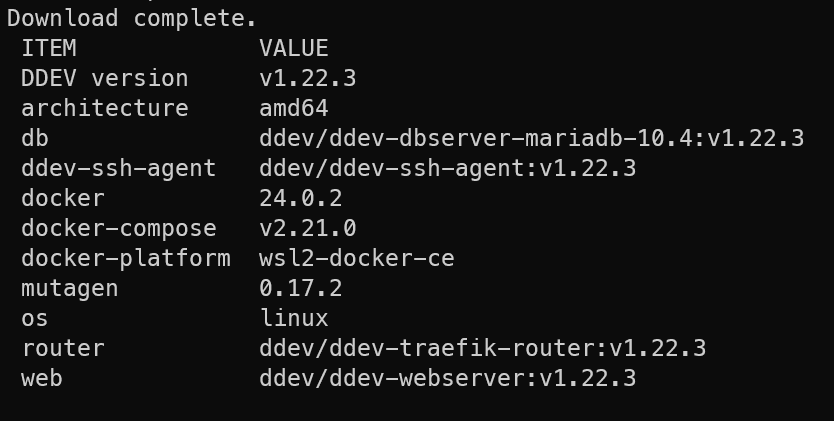
Task: Click the docker-compose value v2.21.0
Action: [x=307, y=228]
